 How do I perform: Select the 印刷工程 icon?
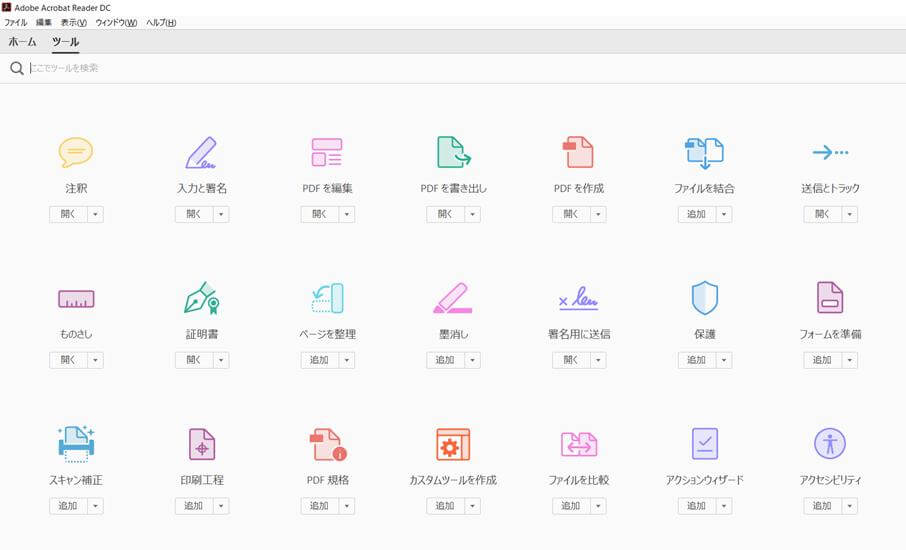point(202,444)
